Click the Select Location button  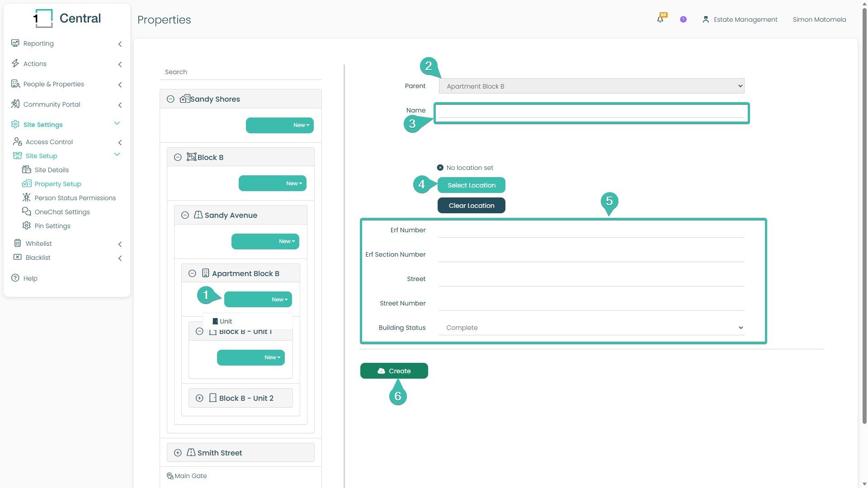point(472,185)
